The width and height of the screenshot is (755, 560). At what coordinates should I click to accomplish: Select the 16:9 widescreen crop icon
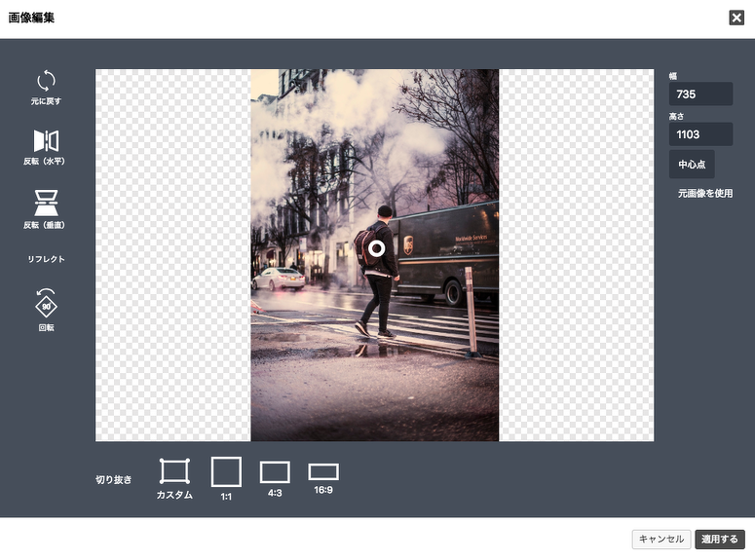tap(323, 472)
